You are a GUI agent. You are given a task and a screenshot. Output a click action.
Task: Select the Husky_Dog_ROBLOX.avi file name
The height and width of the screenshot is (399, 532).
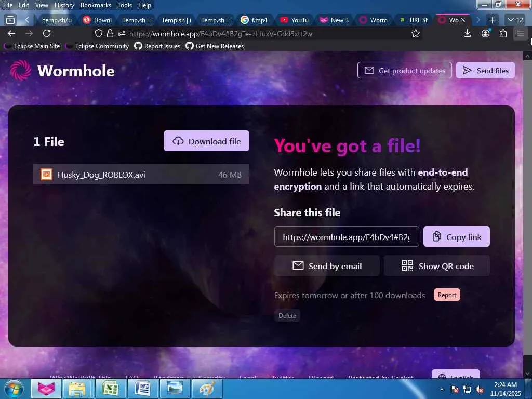pos(101,175)
